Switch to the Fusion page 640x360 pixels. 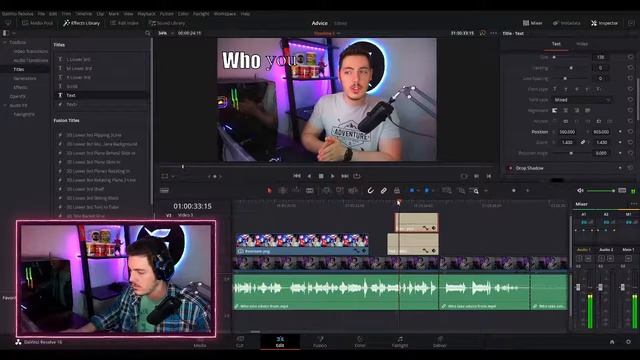[320, 342]
